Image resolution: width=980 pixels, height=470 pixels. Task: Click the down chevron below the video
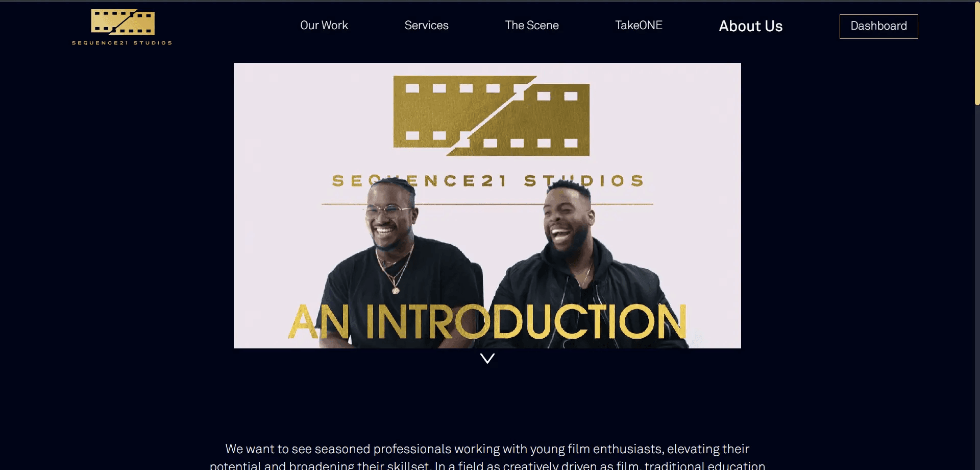(487, 359)
